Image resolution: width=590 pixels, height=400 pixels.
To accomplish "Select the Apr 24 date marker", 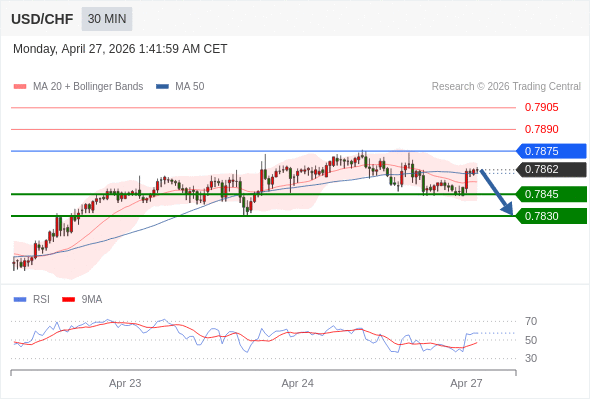I will pyautogui.click(x=298, y=383).
